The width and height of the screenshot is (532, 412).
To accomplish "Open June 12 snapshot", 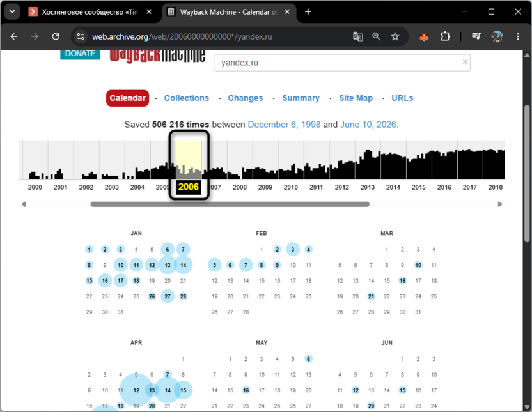I will 356,390.
